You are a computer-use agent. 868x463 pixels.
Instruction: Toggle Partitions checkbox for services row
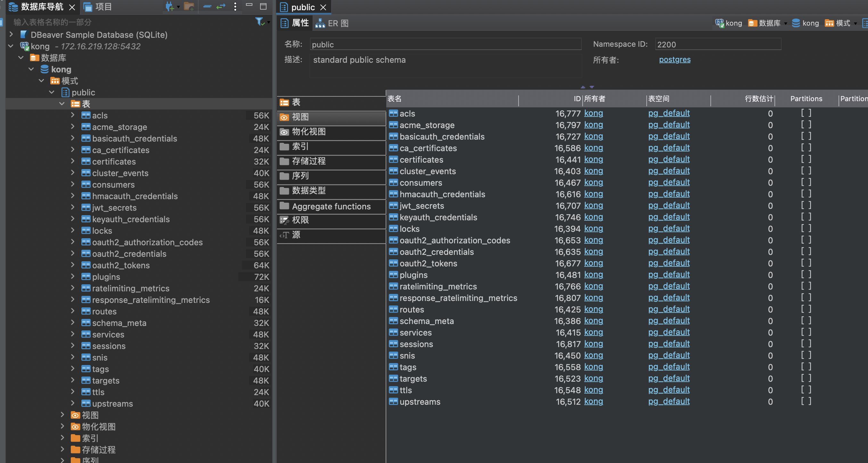click(806, 332)
